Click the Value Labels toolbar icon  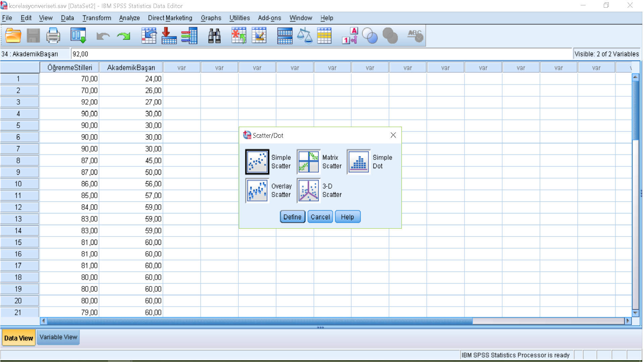350,36
